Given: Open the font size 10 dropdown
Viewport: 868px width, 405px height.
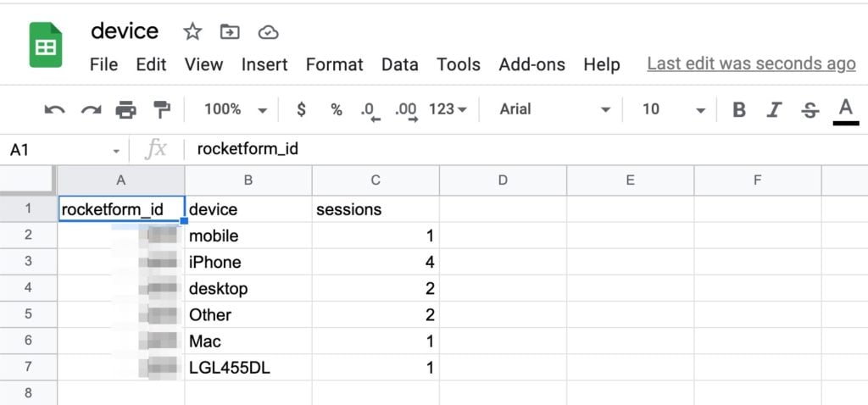Looking at the screenshot, I should [673, 109].
